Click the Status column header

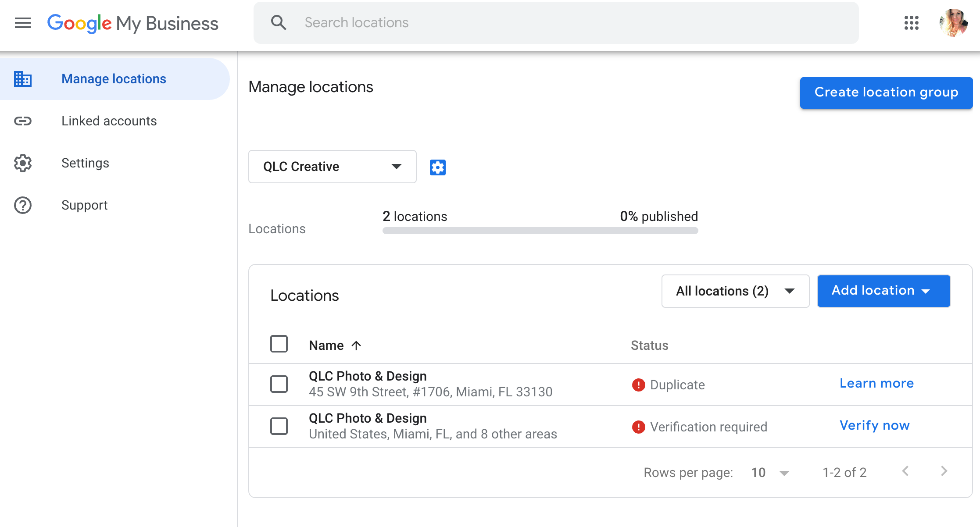pos(649,345)
